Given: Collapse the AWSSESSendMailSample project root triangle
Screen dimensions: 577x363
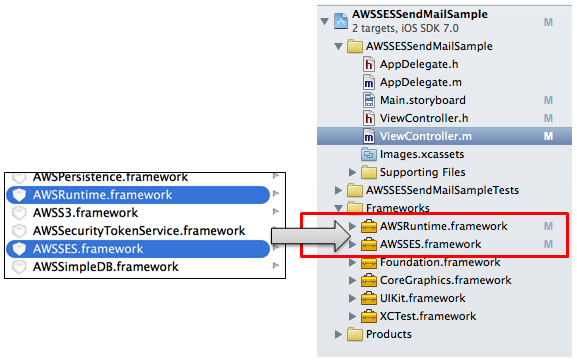Looking at the screenshot, I should tap(325, 21).
